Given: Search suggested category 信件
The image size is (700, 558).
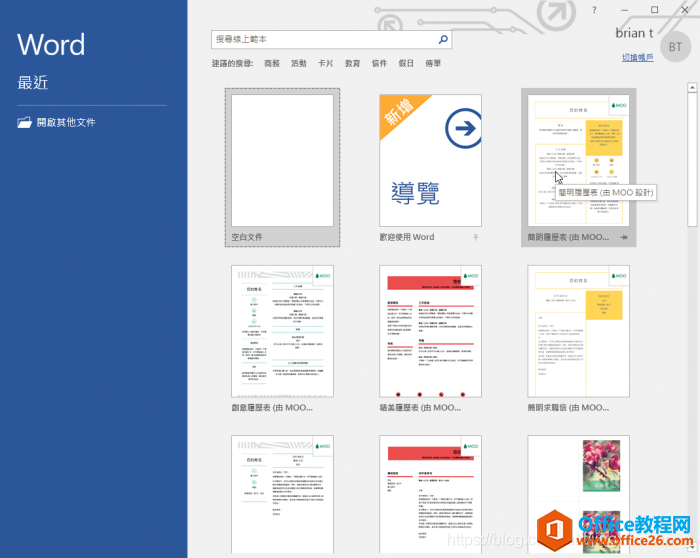Looking at the screenshot, I should pos(379,63).
